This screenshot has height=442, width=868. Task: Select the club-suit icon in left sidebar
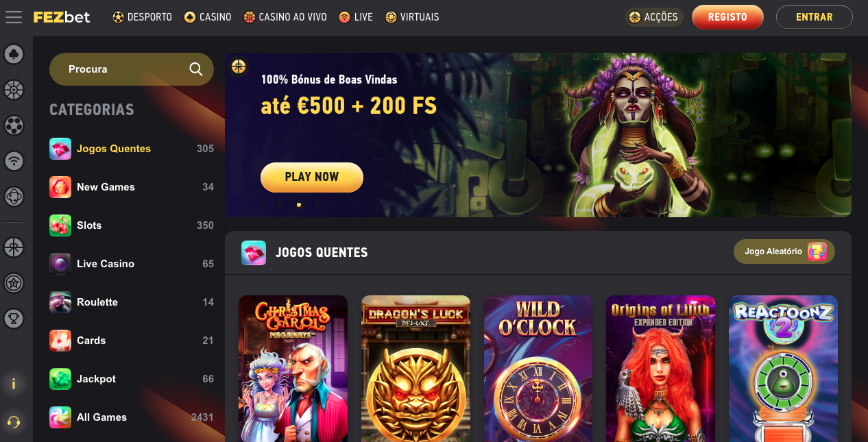14,54
